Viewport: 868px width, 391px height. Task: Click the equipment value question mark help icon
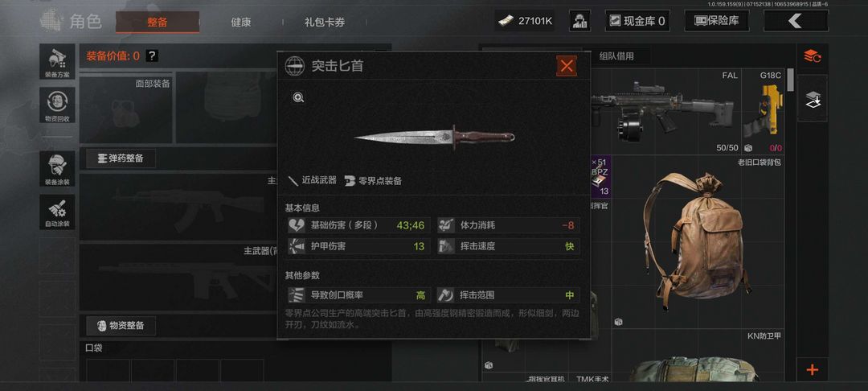(x=152, y=56)
